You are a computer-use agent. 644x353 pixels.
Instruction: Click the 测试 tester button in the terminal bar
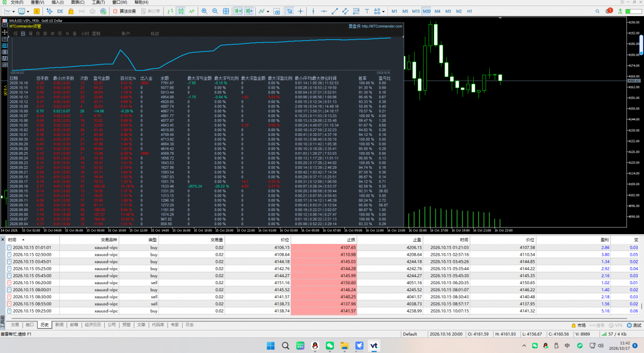[634, 325]
